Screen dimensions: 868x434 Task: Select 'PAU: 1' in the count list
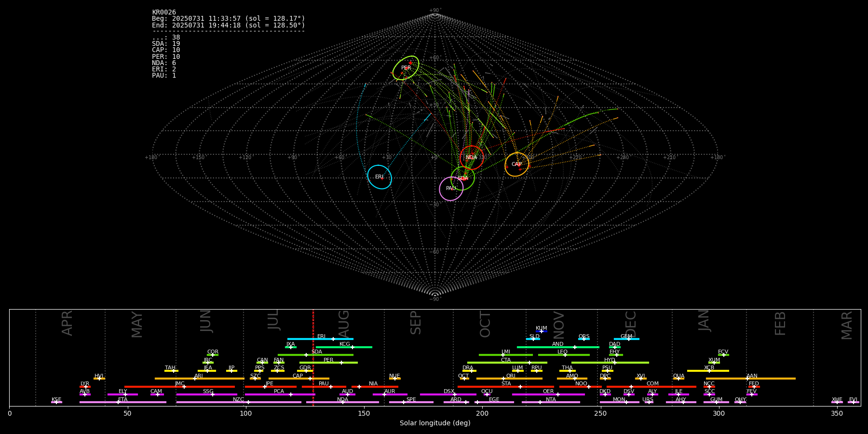[164, 75]
